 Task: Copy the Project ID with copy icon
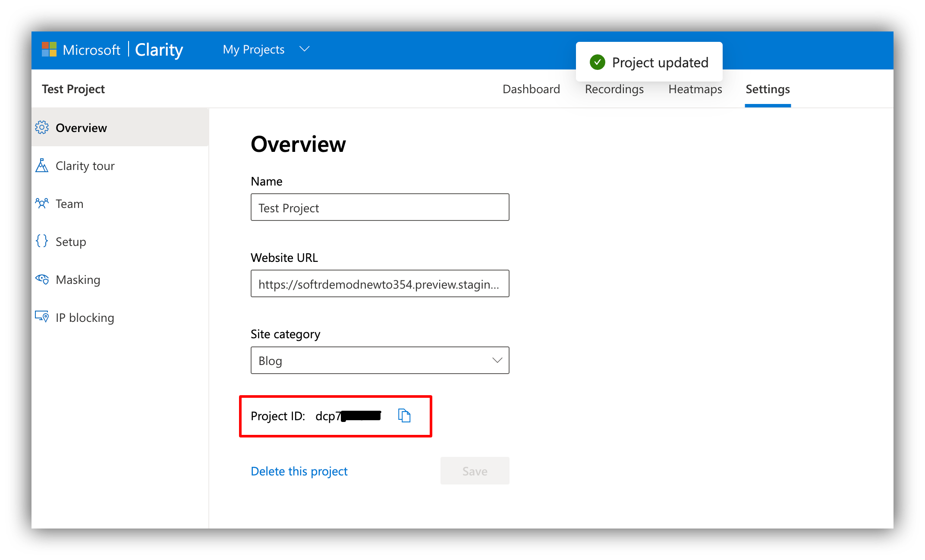click(404, 415)
